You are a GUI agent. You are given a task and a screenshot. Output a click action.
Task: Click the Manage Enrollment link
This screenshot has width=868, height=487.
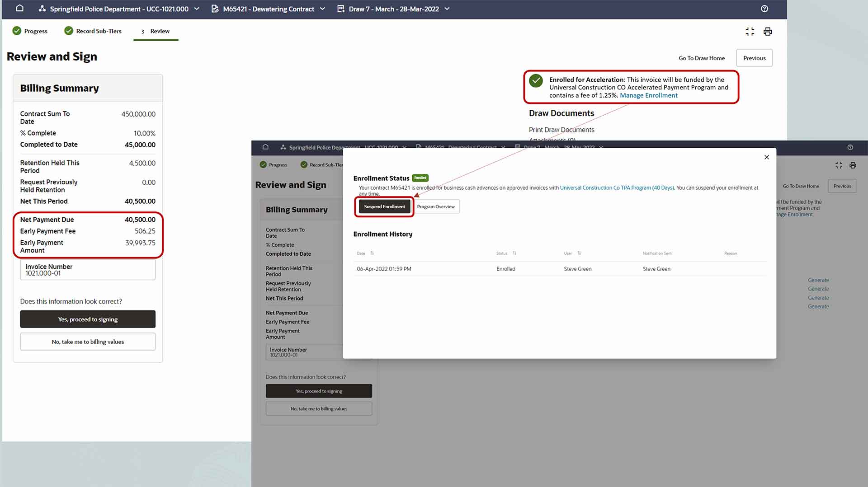[648, 95]
